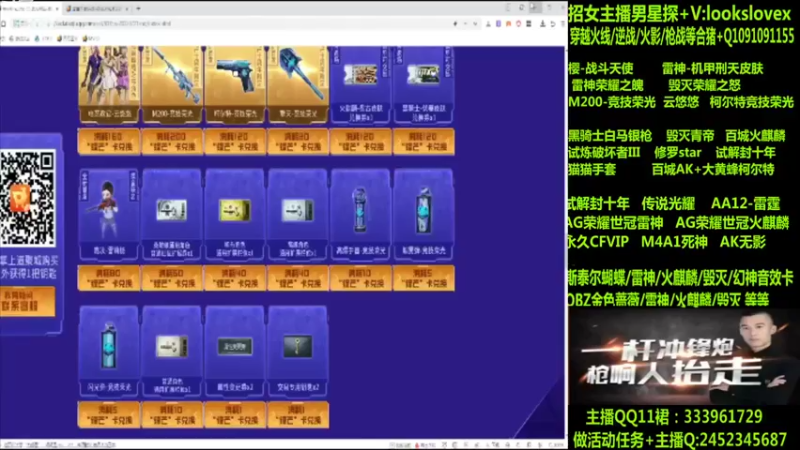Click redeem button under yellow ticket card
The width and height of the screenshot is (800, 450).
(235, 278)
